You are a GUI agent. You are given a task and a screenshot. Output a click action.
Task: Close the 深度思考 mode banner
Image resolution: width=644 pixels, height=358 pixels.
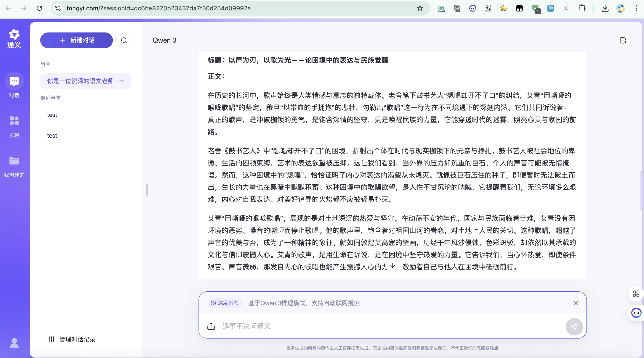click(x=575, y=303)
